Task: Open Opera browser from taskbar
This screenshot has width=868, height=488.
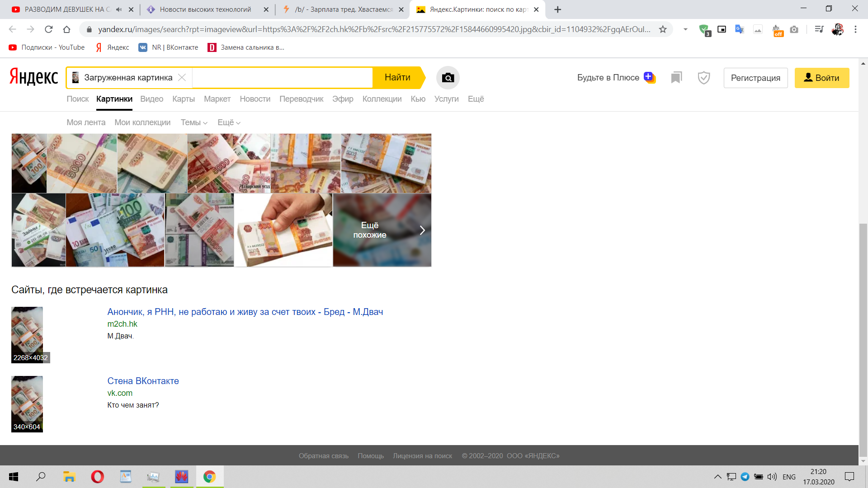Action: [97, 477]
